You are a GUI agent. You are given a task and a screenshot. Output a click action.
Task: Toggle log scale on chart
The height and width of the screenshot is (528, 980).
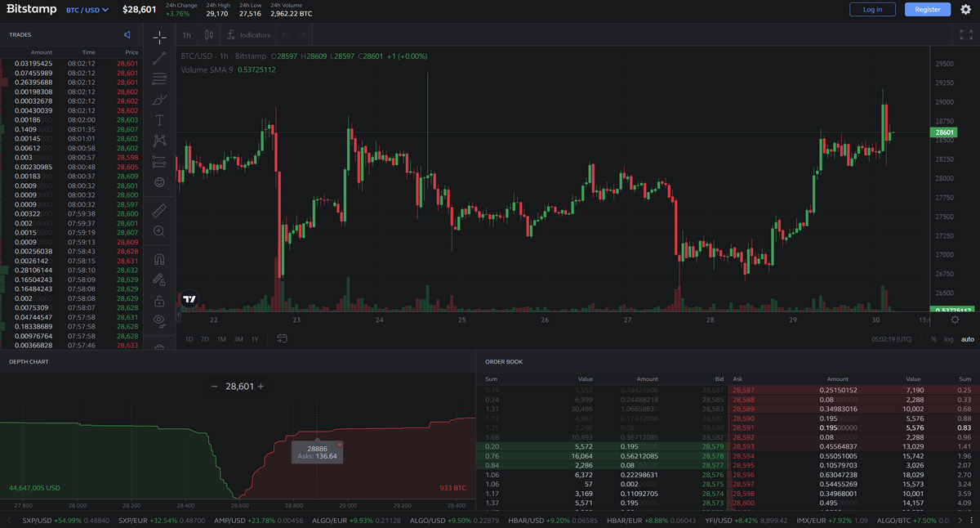click(948, 339)
